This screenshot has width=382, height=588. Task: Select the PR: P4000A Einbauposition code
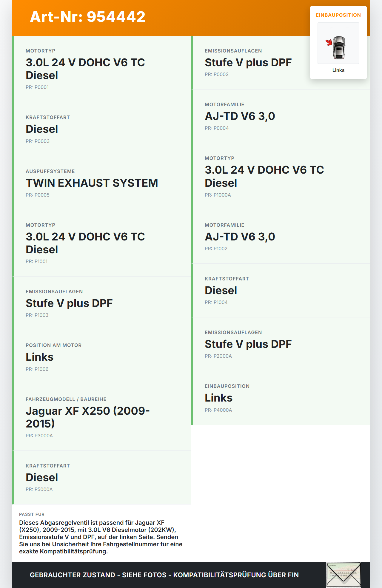click(218, 410)
